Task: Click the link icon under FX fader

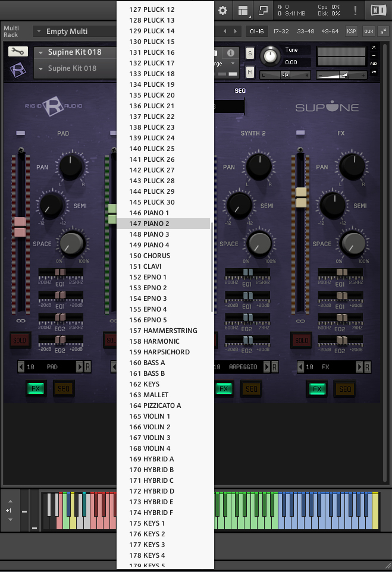Action: 300,320
